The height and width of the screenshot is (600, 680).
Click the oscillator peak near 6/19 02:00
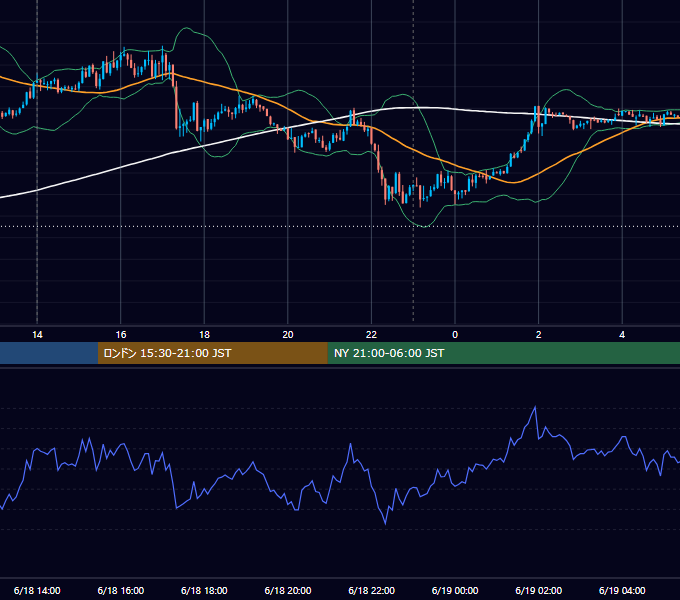click(x=535, y=407)
